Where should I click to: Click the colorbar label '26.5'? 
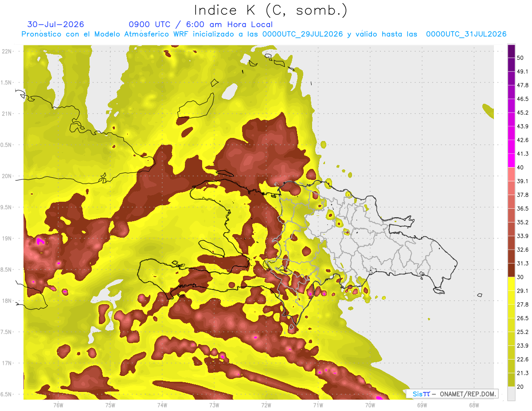(x=523, y=318)
